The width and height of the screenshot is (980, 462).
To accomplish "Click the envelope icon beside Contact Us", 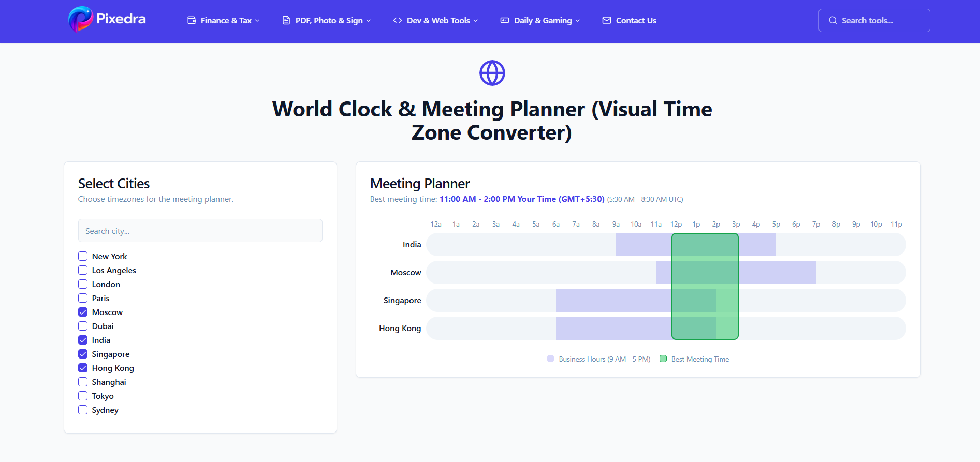I will tap(607, 21).
